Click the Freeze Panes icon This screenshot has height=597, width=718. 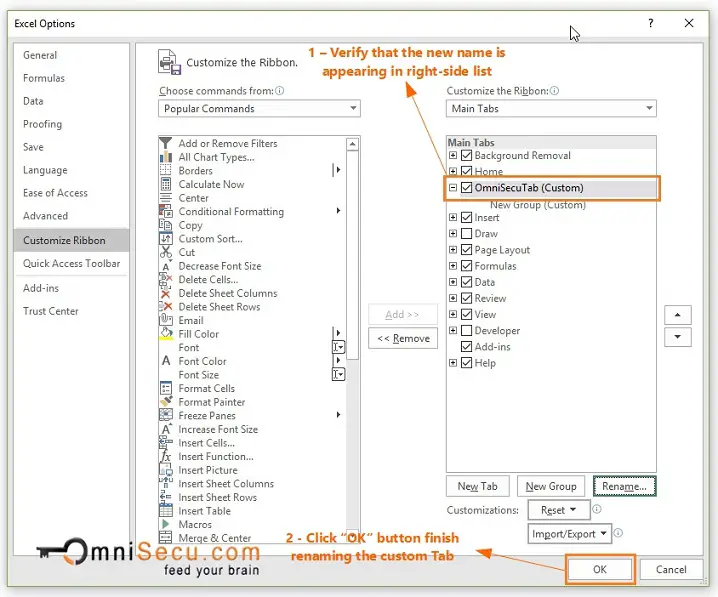point(165,415)
